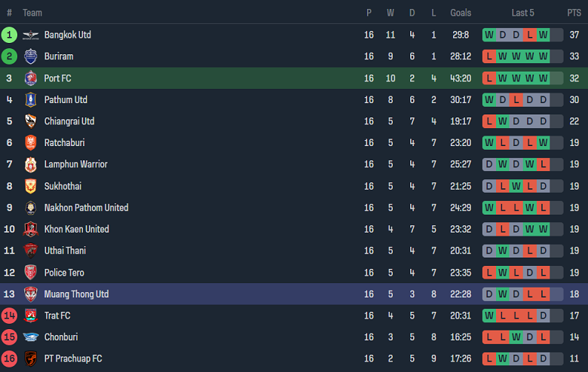Sort table by PTS column header

coord(574,13)
